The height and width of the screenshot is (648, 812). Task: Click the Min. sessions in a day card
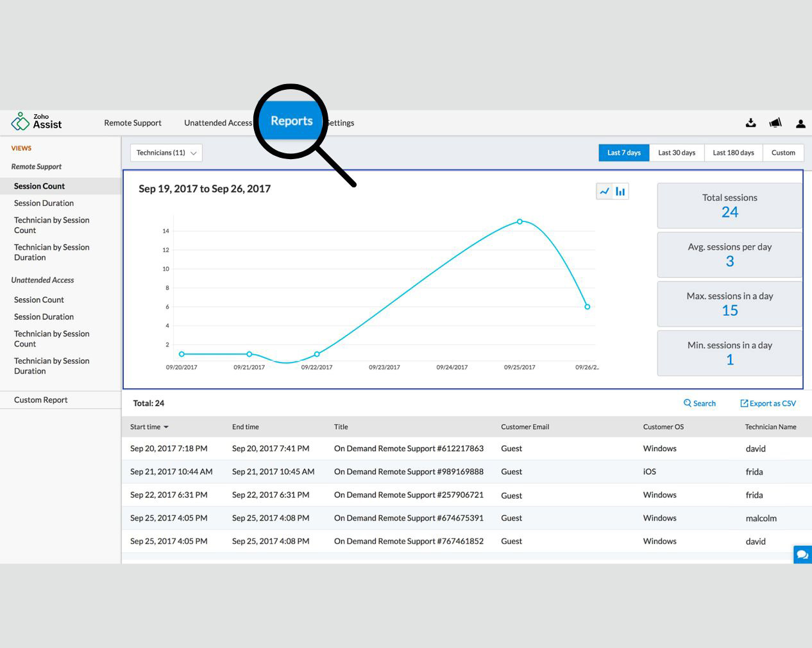click(730, 354)
